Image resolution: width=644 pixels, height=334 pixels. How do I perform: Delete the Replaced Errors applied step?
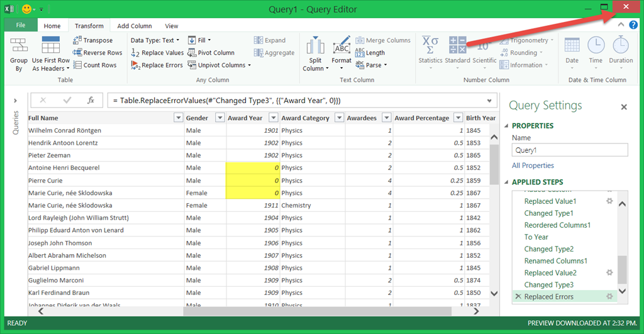[x=518, y=296]
